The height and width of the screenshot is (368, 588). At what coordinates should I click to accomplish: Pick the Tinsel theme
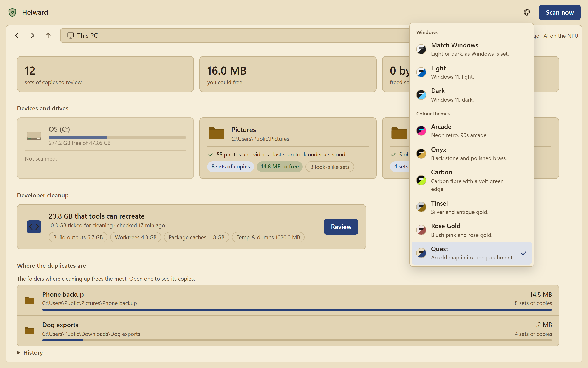(471, 207)
